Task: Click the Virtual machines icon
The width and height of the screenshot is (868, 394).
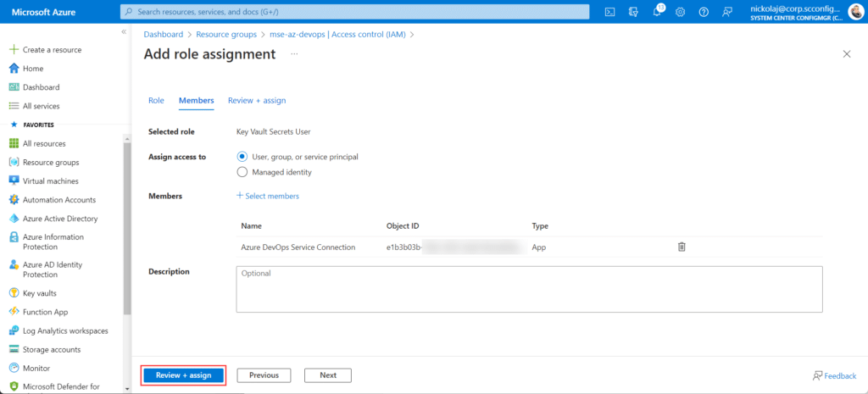Action: pos(14,181)
